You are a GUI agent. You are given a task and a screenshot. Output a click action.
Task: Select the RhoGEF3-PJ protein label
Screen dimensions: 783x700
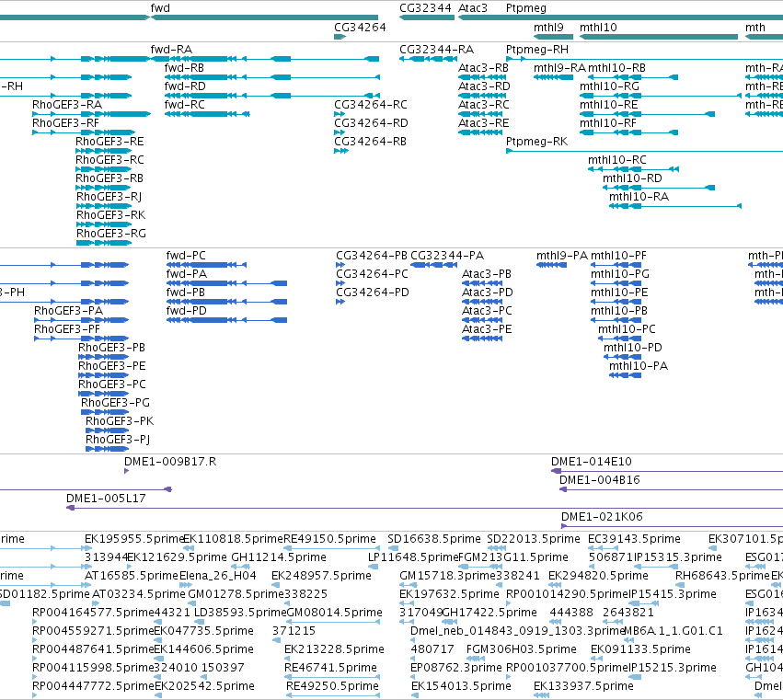pos(118,440)
